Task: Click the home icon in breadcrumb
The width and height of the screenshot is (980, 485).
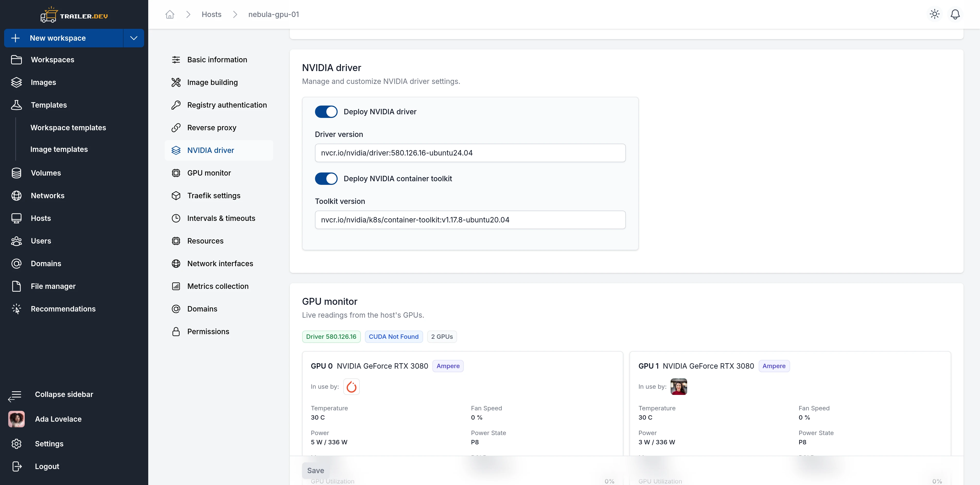Action: 170,14
